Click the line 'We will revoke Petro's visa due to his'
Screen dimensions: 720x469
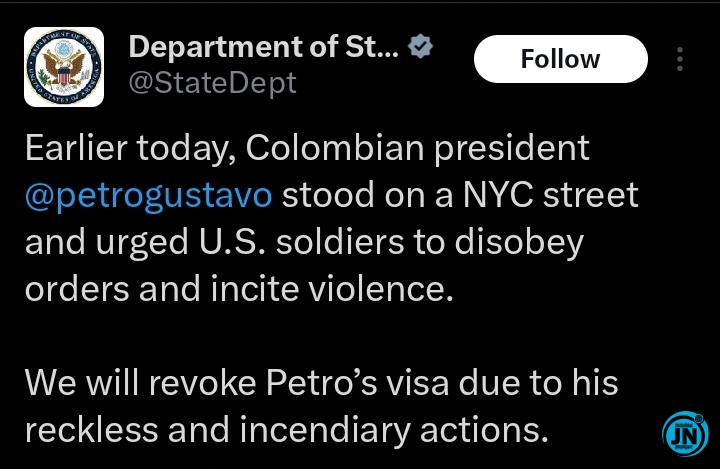click(321, 383)
